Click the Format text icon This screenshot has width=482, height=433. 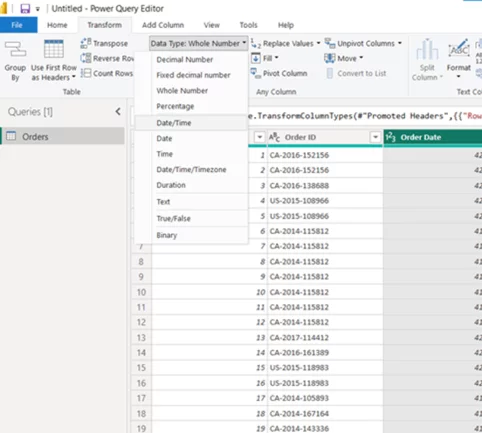pyautogui.click(x=459, y=49)
